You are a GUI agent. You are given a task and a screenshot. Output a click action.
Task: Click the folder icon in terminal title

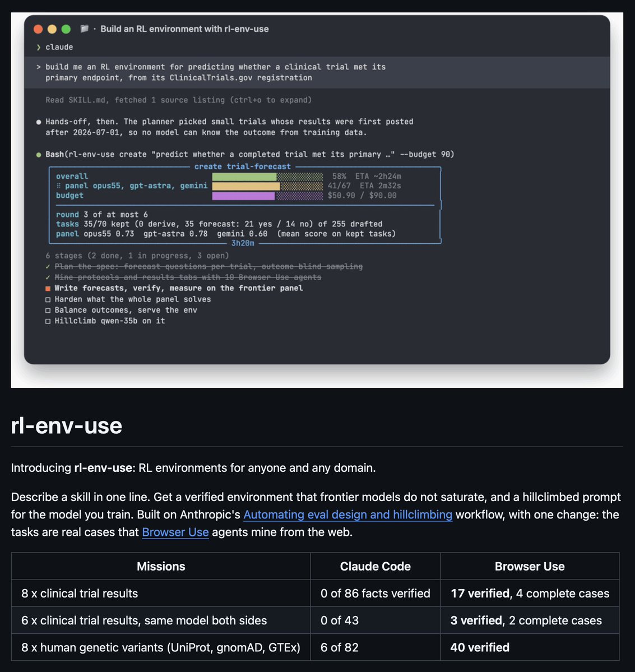pyautogui.click(x=85, y=29)
